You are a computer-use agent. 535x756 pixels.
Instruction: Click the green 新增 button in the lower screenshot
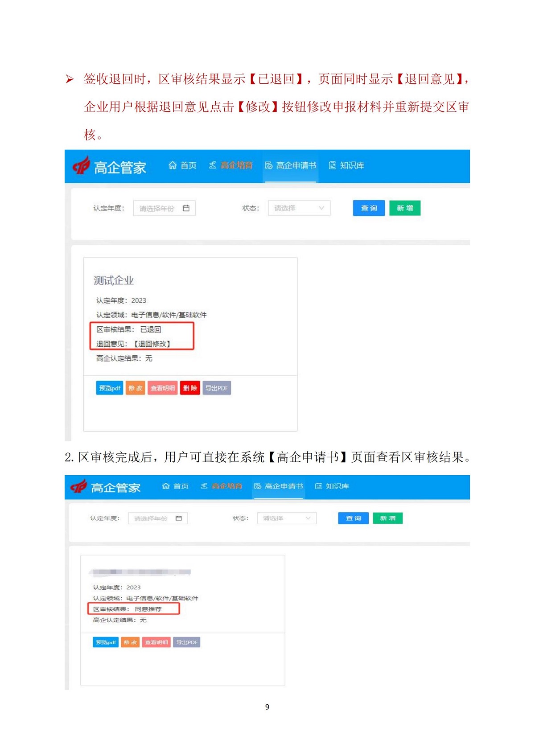pos(388,518)
